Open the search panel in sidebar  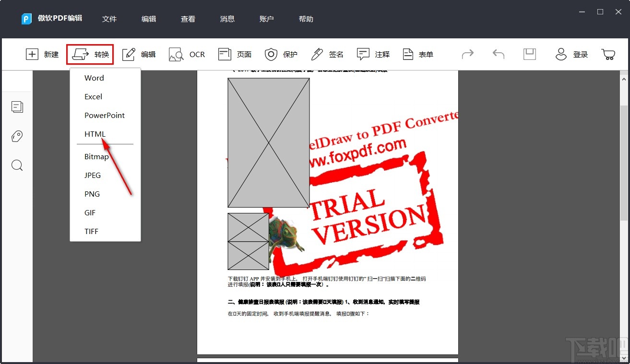17,165
